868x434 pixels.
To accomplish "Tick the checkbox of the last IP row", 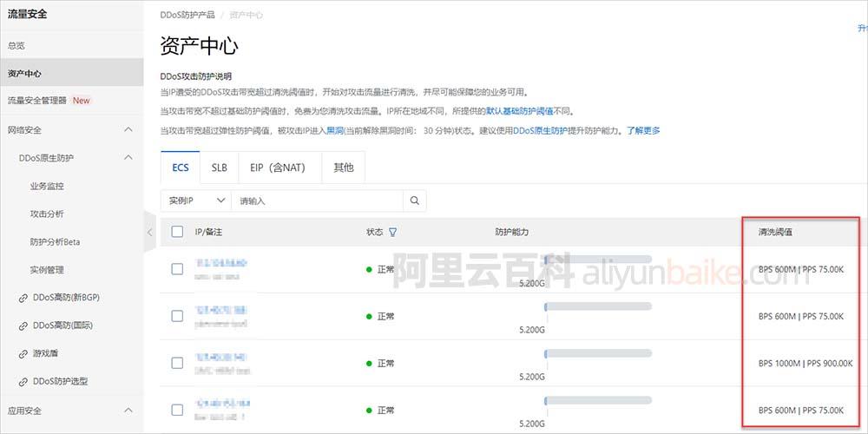I will click(x=177, y=411).
